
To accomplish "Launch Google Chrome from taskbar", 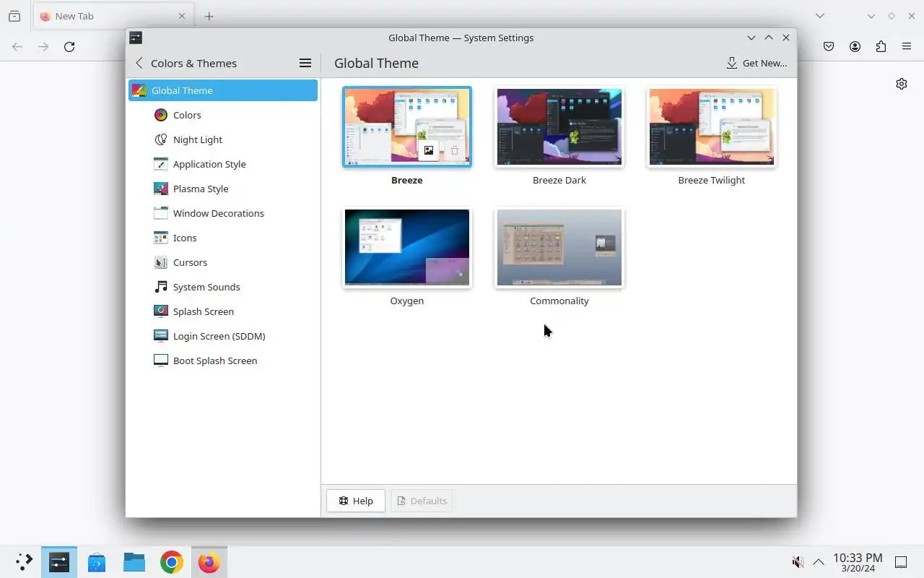I will (x=172, y=562).
